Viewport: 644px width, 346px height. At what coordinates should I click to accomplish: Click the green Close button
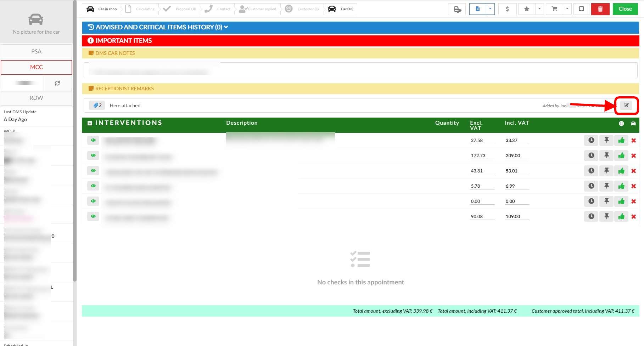click(x=625, y=9)
